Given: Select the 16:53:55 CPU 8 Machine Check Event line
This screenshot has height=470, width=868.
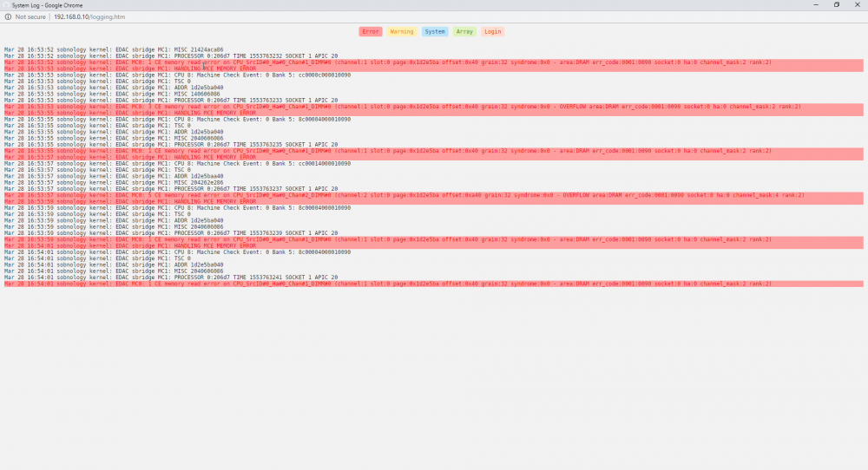Looking at the screenshot, I should click(x=177, y=120).
